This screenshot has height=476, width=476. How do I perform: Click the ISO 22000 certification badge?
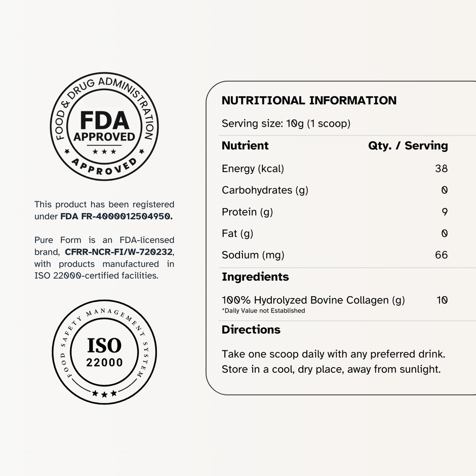[104, 352]
